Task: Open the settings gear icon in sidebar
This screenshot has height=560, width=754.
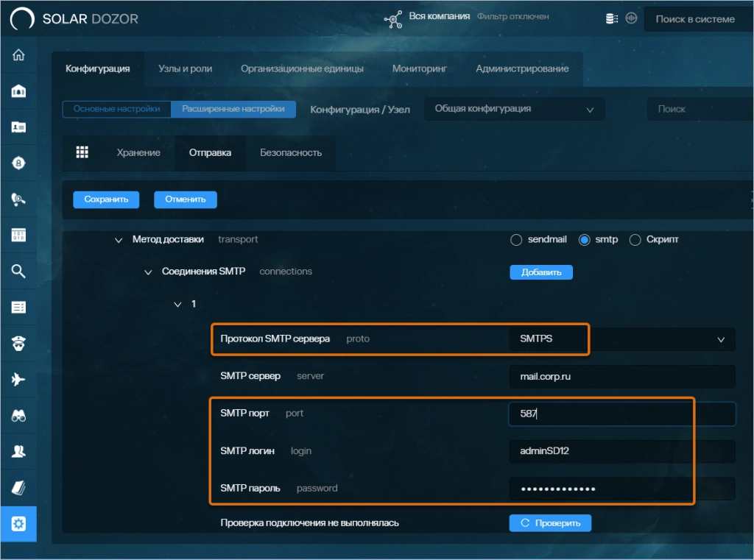Action: 18,524
